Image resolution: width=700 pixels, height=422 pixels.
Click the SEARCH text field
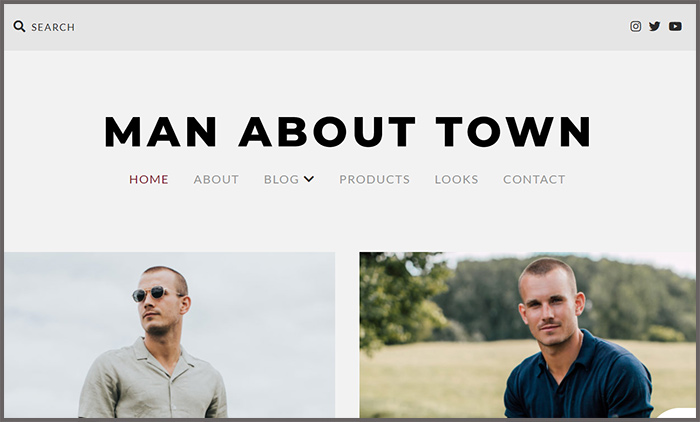coord(53,27)
